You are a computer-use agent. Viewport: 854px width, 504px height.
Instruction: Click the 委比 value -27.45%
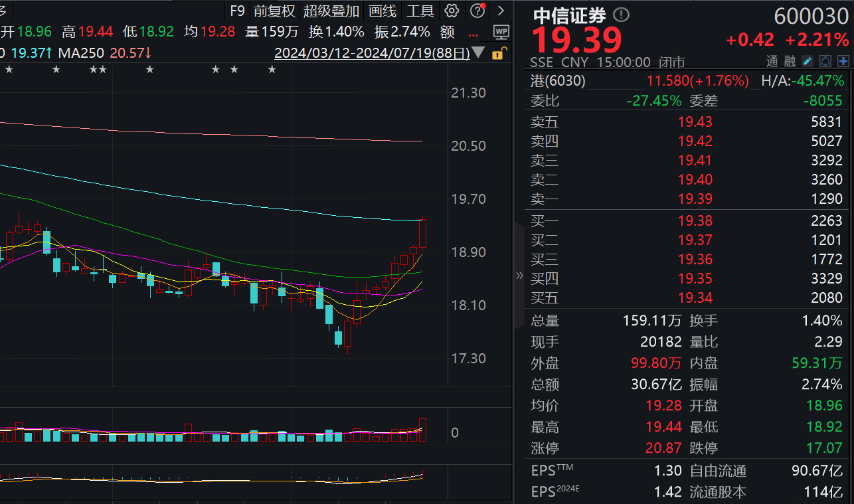[653, 101]
